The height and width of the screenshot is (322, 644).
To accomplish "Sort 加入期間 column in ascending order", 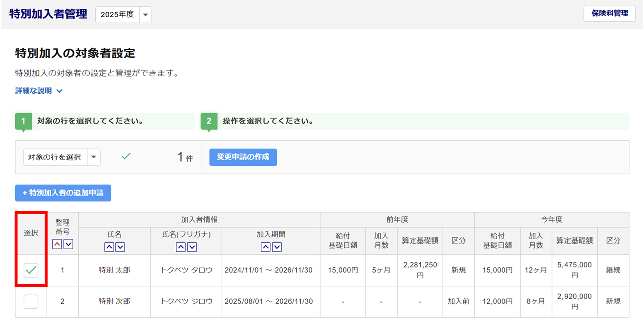I will click(x=266, y=247).
